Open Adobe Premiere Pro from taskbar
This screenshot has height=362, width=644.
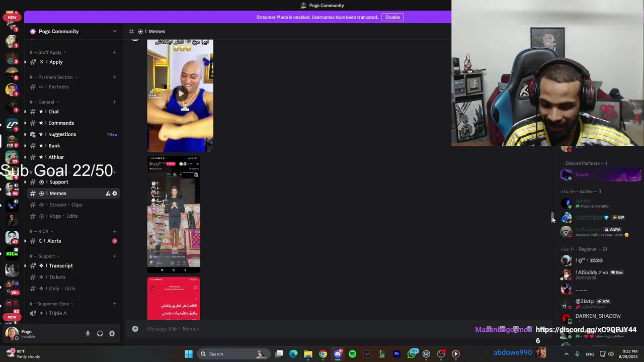pos(396,354)
